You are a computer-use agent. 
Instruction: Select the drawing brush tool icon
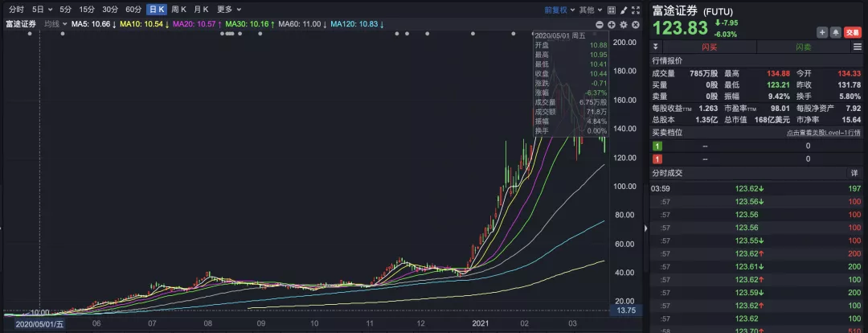624,10
